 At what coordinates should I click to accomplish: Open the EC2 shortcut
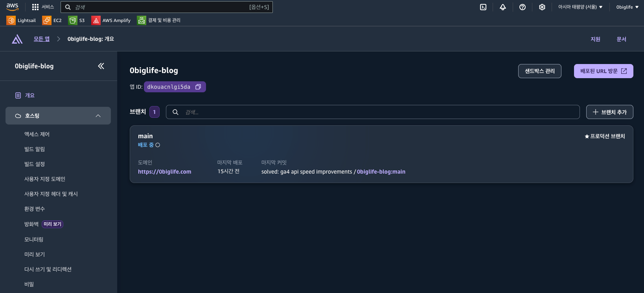[x=52, y=20]
